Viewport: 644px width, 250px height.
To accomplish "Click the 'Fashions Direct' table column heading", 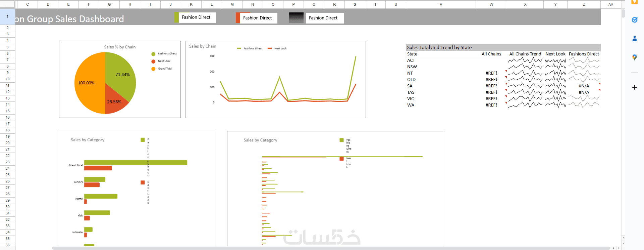I will coord(584,54).
